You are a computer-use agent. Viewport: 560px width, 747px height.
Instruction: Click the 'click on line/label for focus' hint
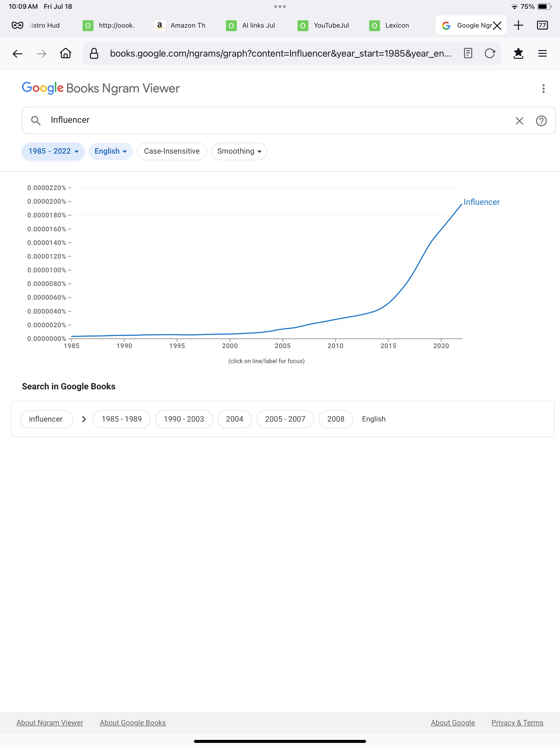click(267, 361)
